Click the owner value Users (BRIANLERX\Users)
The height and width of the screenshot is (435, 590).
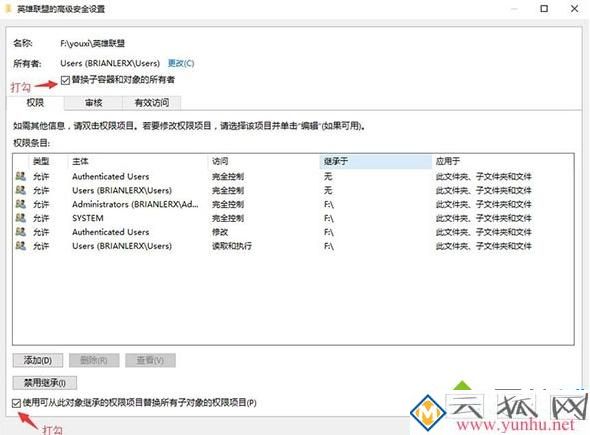tap(110, 63)
